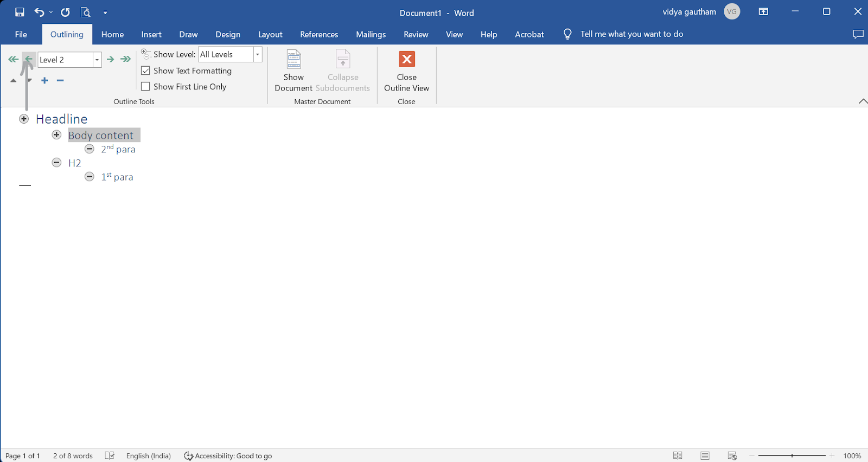Open word count from 2 of 8 words
This screenshot has height=462, width=868.
(x=73, y=455)
